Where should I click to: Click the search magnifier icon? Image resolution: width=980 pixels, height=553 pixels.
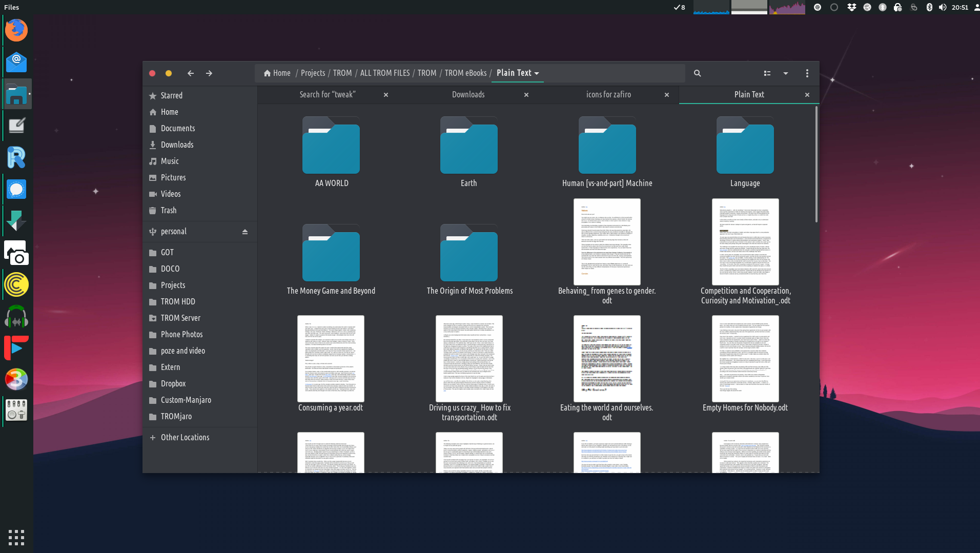(697, 73)
